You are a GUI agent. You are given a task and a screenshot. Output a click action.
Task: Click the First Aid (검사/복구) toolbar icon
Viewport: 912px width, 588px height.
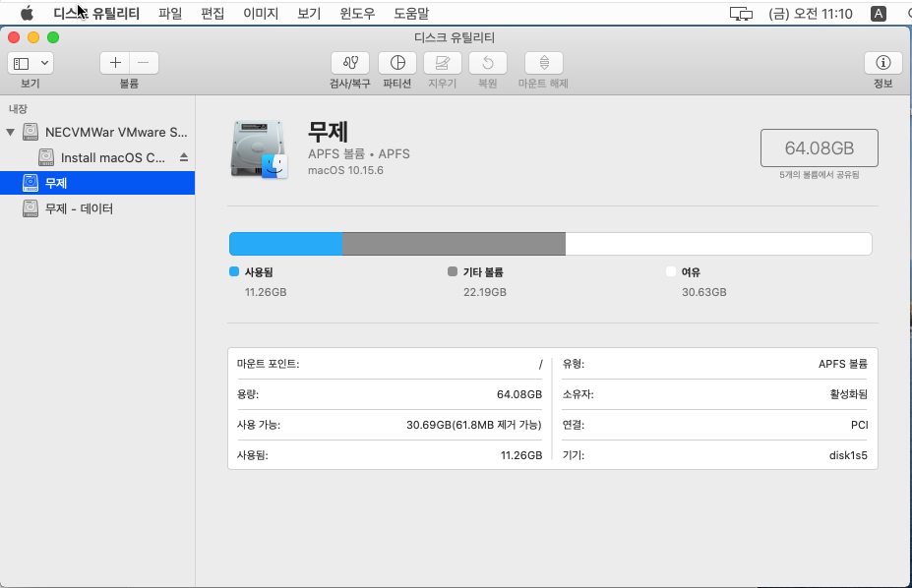(x=350, y=63)
